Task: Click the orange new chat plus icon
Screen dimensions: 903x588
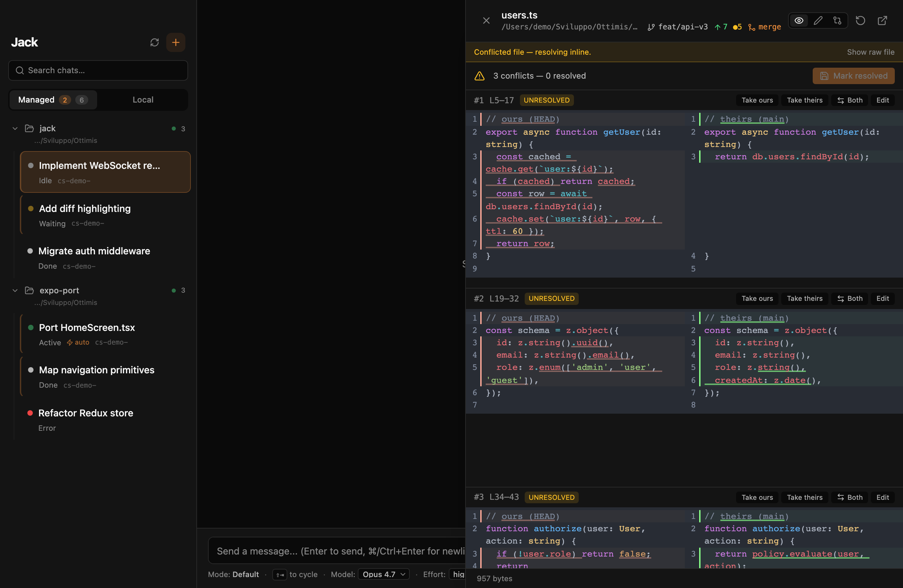Action: (x=176, y=42)
